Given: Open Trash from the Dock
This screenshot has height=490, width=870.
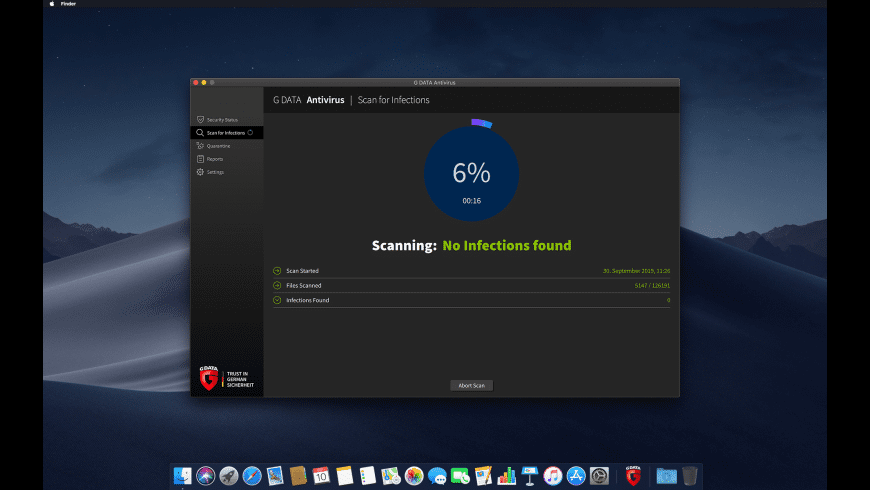Looking at the screenshot, I should 690,476.
